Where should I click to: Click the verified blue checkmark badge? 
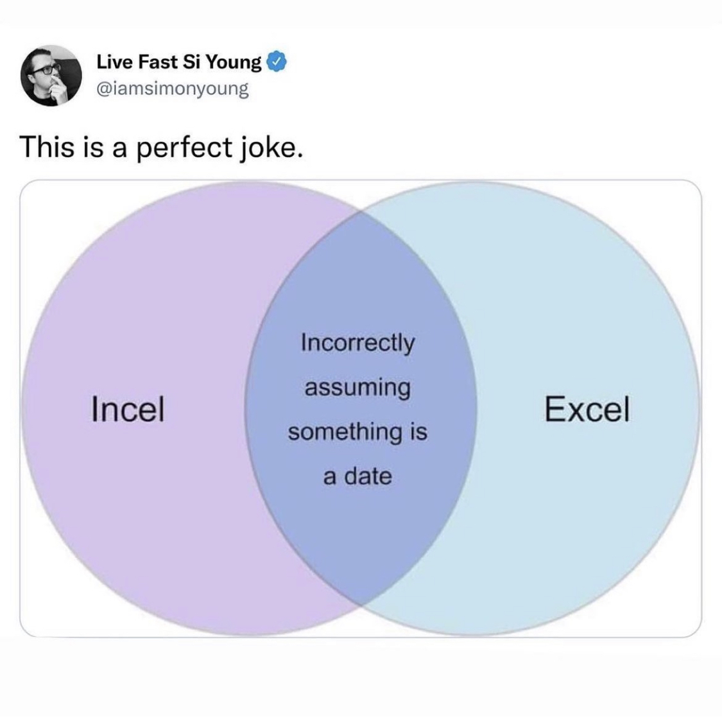(x=276, y=62)
